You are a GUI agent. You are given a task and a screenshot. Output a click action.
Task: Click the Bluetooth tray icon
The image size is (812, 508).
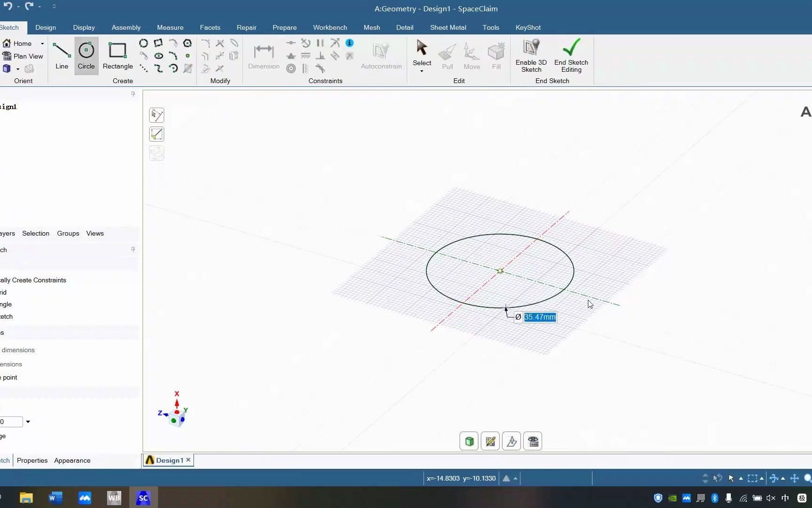tap(714, 498)
